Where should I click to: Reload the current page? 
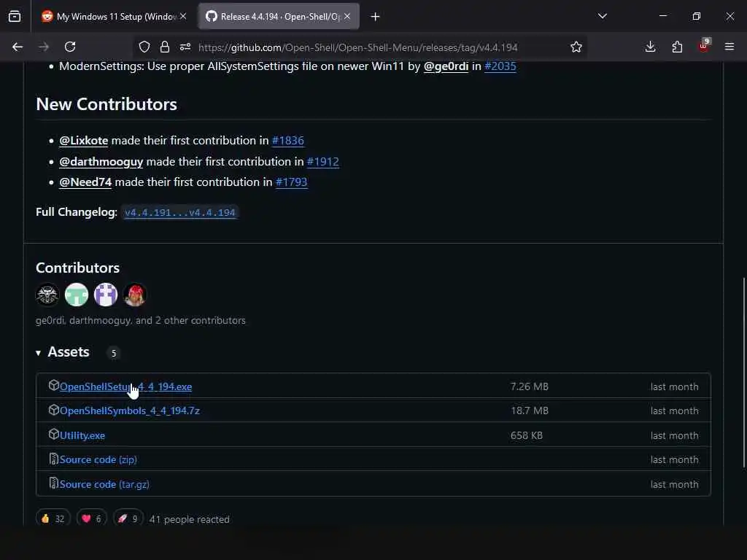(70, 47)
